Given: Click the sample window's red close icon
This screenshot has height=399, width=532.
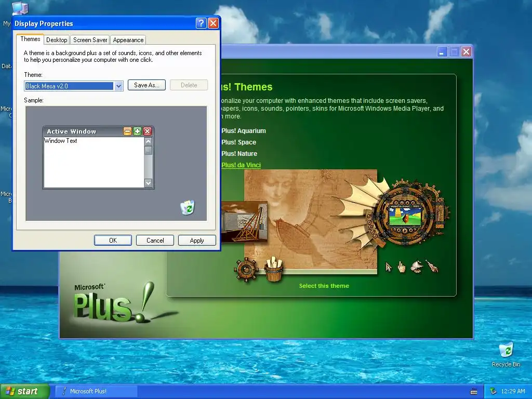Looking at the screenshot, I should 147,131.
